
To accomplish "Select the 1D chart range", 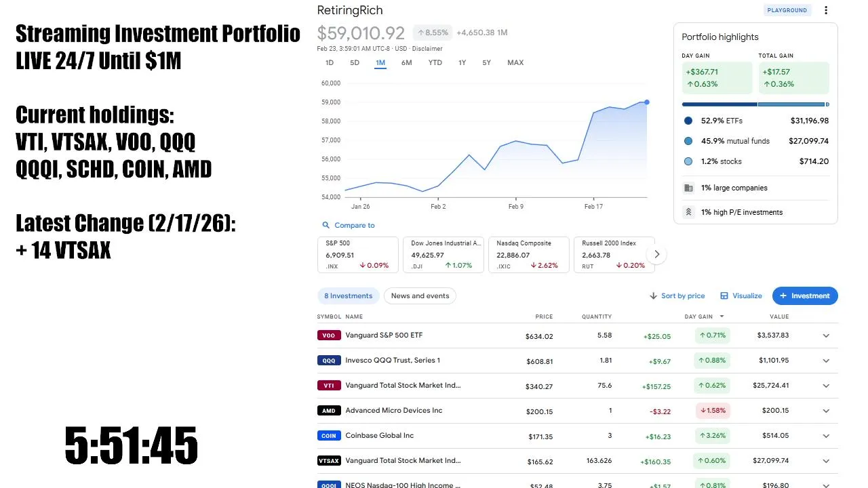I will 330,63.
